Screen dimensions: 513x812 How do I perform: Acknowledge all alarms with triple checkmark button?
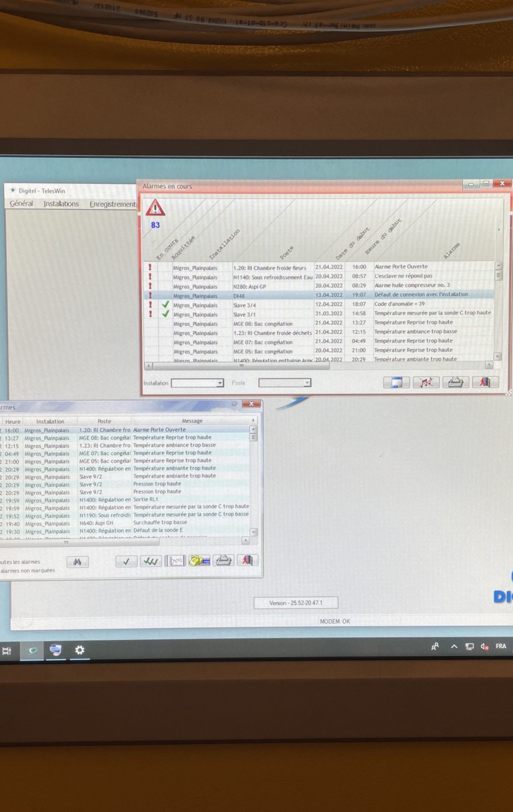coord(151,562)
